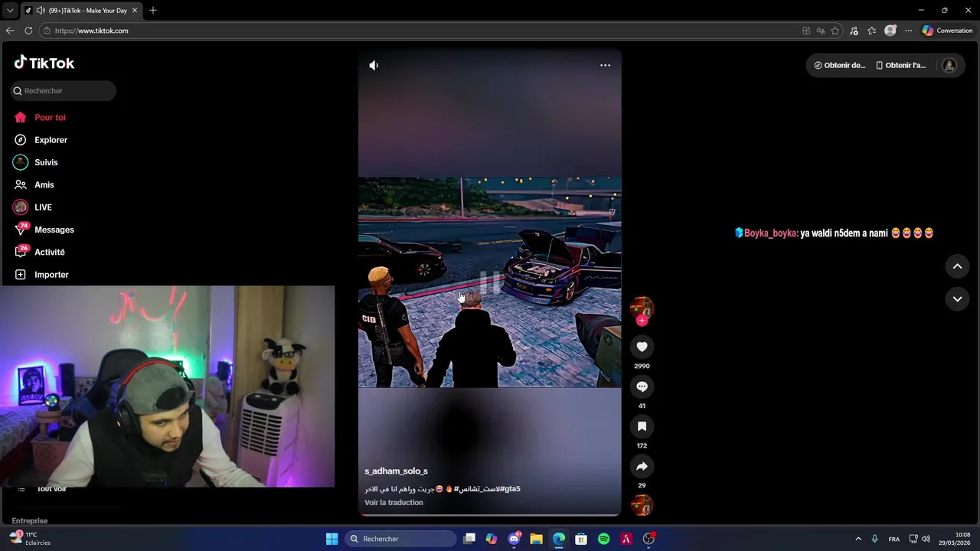Open the video's three-dot options menu
This screenshot has width=980, height=551.
(x=605, y=65)
